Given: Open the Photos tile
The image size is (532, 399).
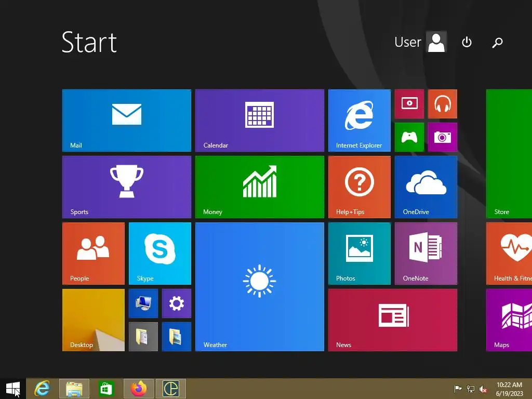Looking at the screenshot, I should [360, 254].
